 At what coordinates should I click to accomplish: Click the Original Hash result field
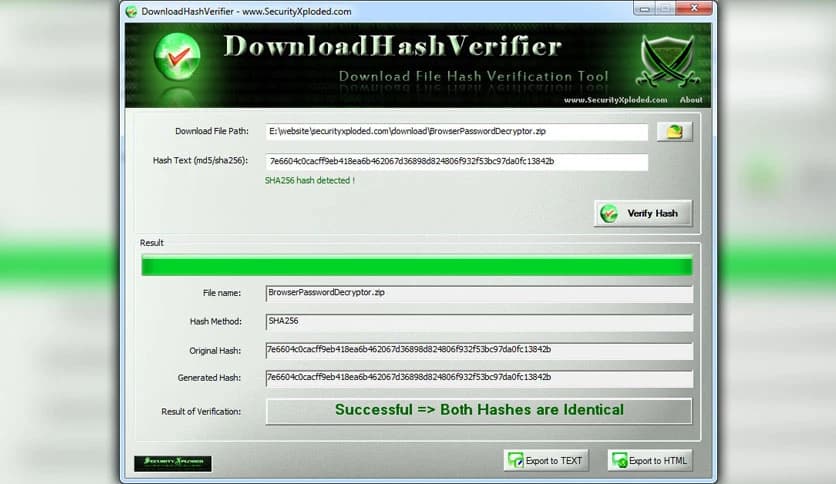point(479,350)
